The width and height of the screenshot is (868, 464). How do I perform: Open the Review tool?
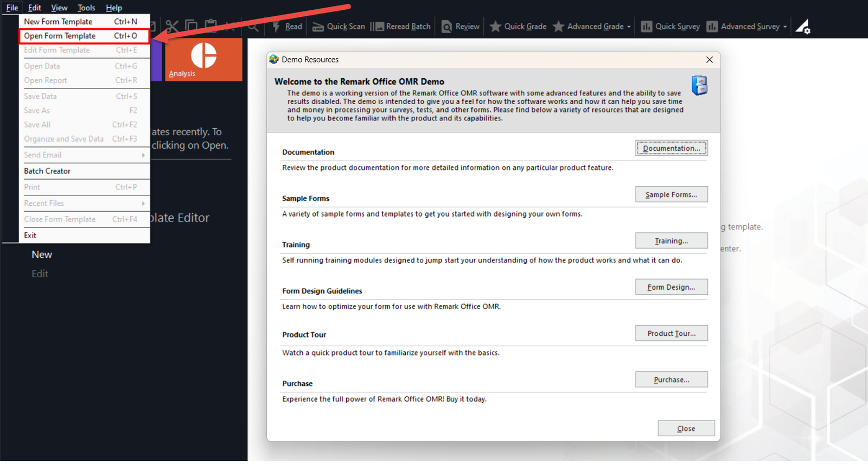[x=461, y=27]
